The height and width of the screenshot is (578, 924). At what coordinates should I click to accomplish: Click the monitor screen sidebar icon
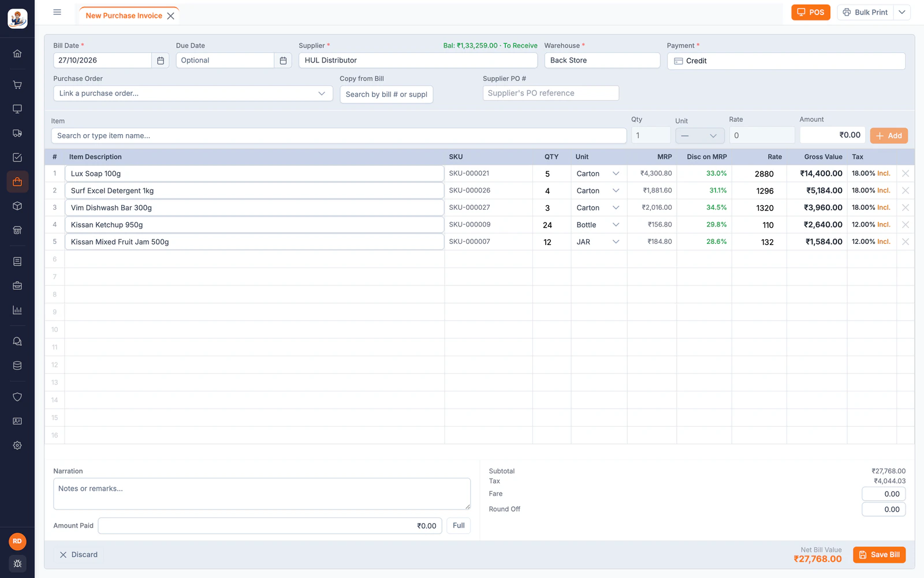click(x=17, y=109)
